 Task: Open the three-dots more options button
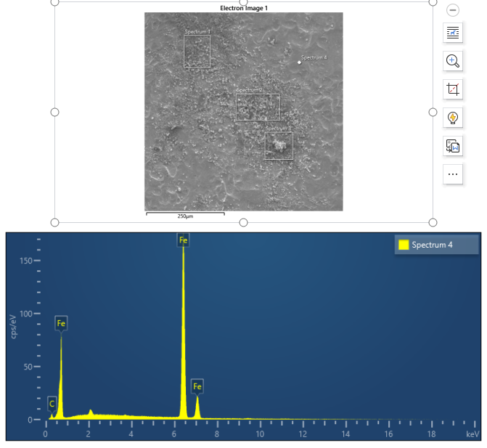[453, 174]
